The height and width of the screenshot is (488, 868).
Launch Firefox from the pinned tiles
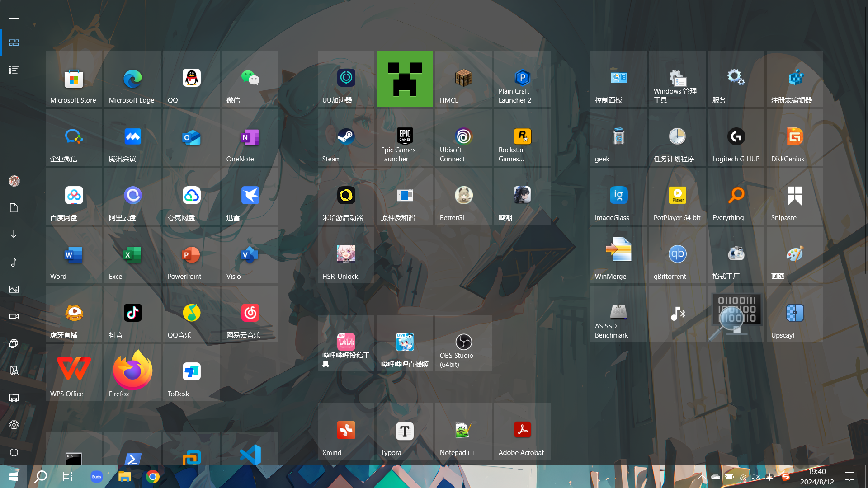tap(132, 373)
